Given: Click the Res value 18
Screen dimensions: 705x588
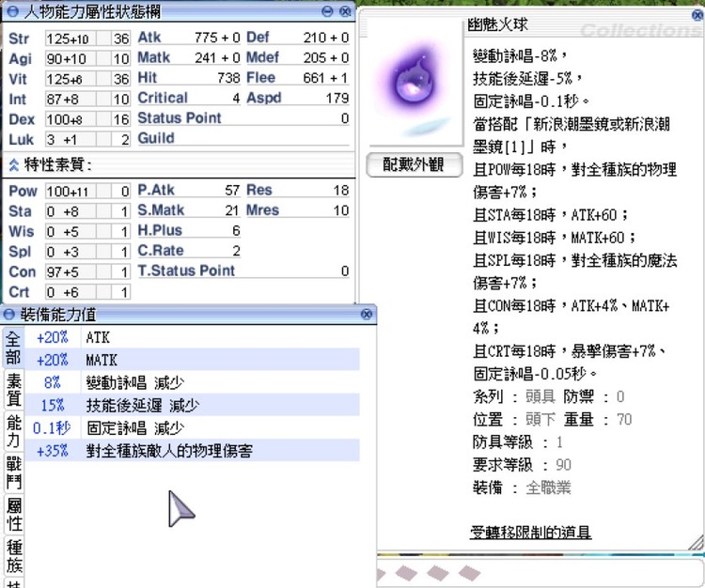Looking at the screenshot, I should [341, 190].
